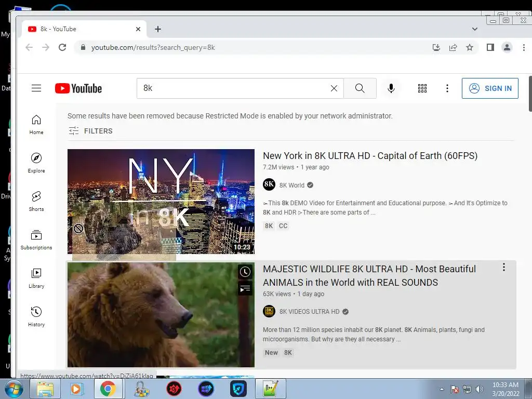Screen dimensions: 532x399
Task: Open the Windows Start menu
Action: [13, 389]
